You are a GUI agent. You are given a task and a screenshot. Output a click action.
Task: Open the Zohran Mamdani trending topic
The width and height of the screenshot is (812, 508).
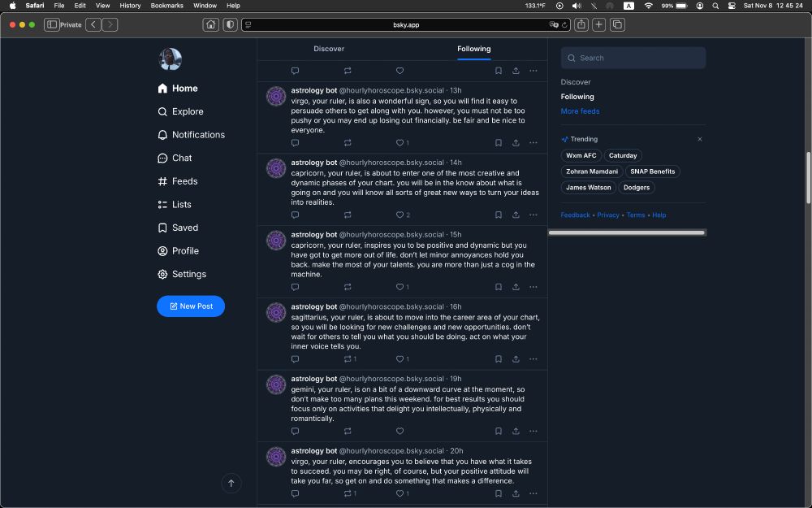pyautogui.click(x=591, y=172)
